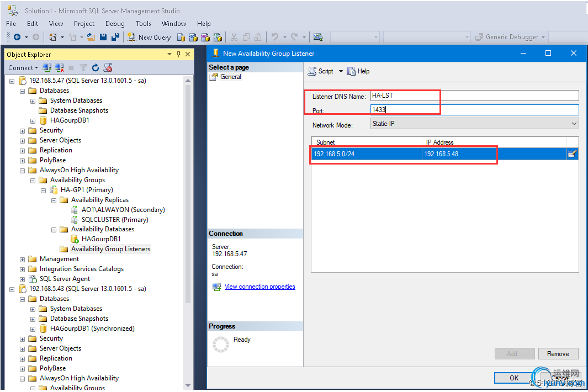The height and width of the screenshot is (392, 588).
Task: Click the edit icon in the subnet row
Action: click(x=572, y=154)
